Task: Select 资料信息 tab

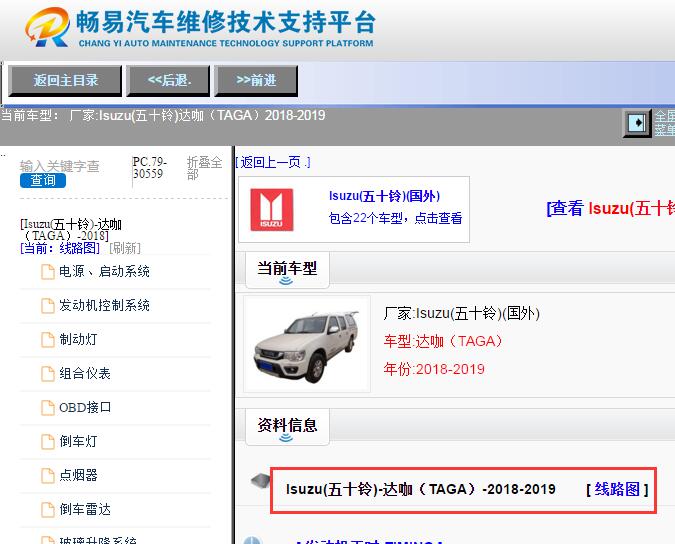Action: [x=287, y=427]
